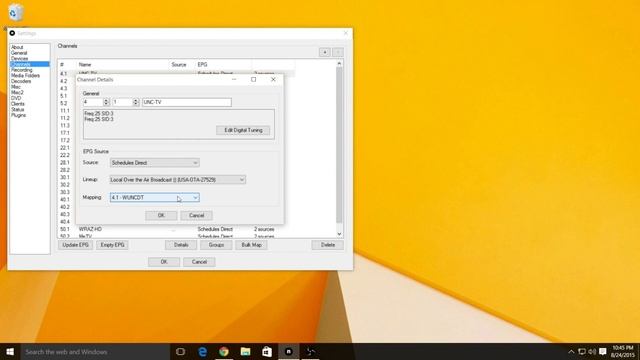Click the major channel number stepper
Viewport: 640px width, 360px height.
click(x=106, y=102)
